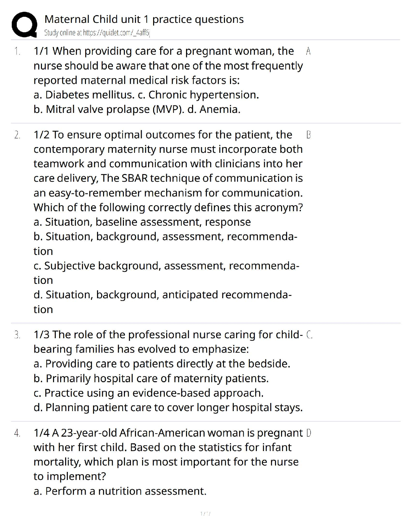Click answer letter A for question 1

(309, 51)
